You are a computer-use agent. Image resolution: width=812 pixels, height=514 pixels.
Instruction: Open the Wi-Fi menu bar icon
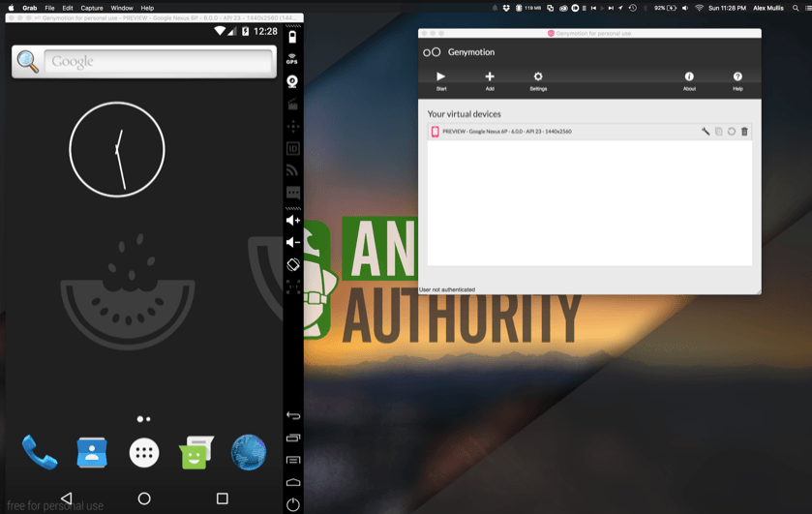click(x=699, y=8)
